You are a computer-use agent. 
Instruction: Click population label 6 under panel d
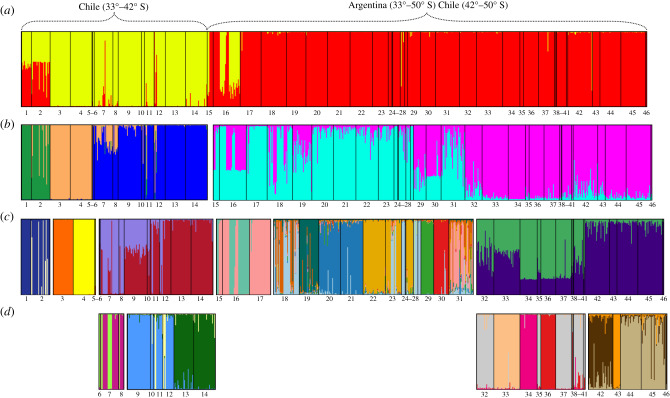click(x=100, y=394)
